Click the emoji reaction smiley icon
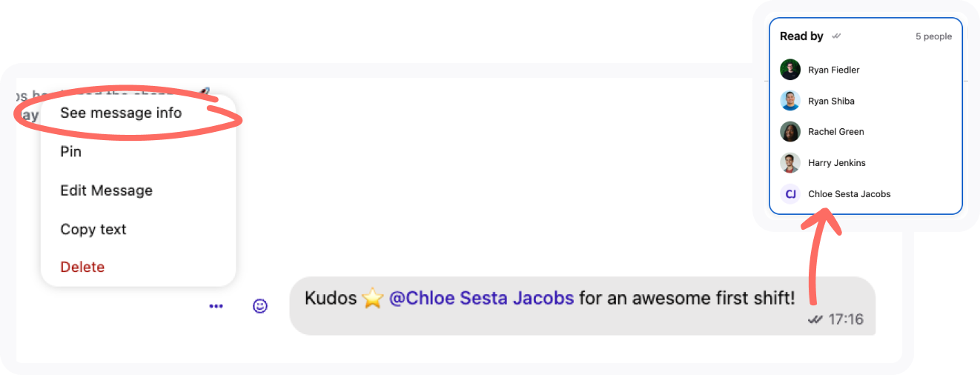980x375 pixels. click(x=260, y=306)
